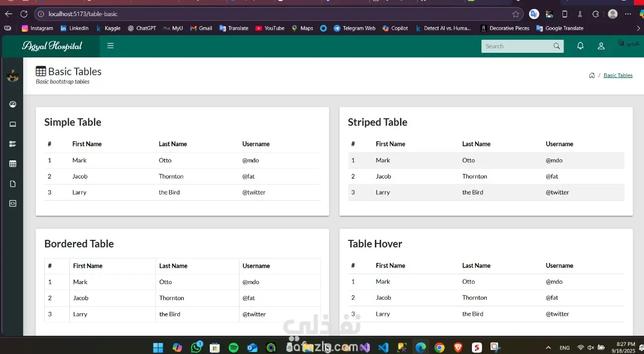Open the notifications bell
The image size is (644, 354).
coord(580,46)
